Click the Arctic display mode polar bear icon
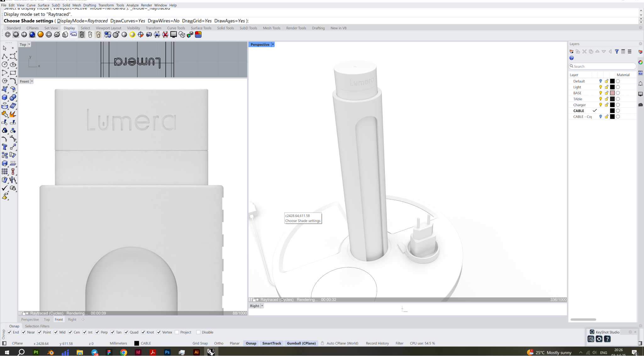The image size is (644, 356). (74, 35)
